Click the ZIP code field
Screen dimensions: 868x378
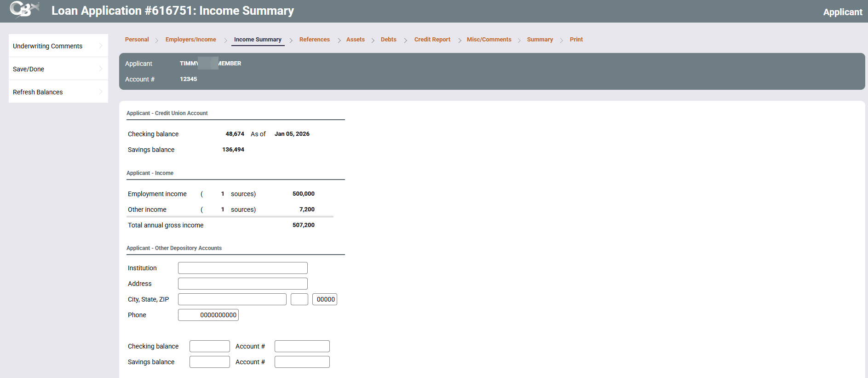coord(325,299)
